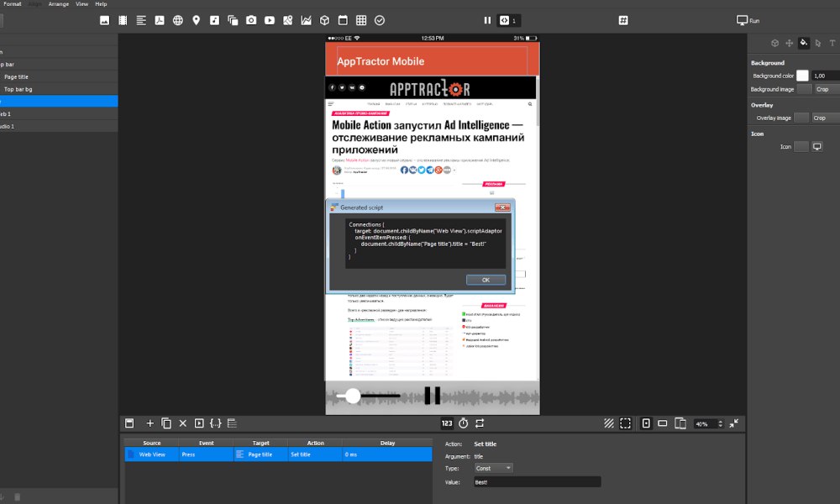Image resolution: width=840 pixels, height=504 pixels.
Task: Add a PDF document element
Action: coord(160,20)
